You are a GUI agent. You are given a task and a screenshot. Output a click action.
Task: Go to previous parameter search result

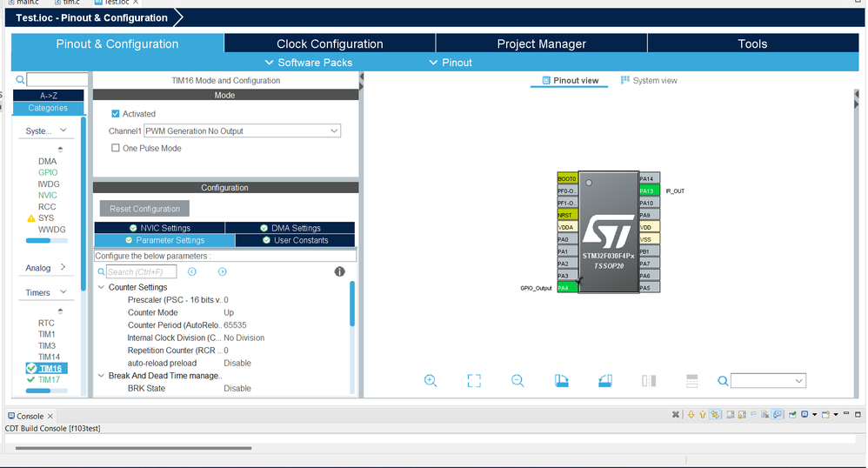tap(192, 271)
